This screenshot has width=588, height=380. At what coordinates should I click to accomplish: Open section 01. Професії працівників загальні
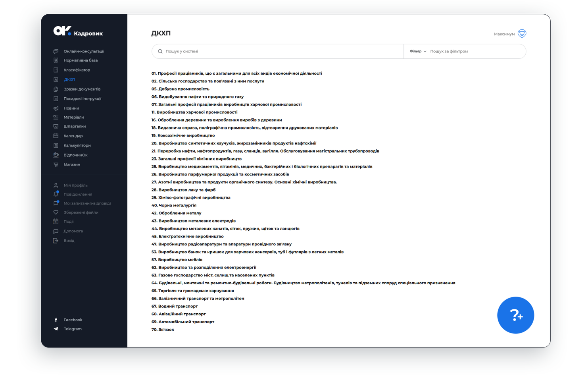tap(237, 73)
